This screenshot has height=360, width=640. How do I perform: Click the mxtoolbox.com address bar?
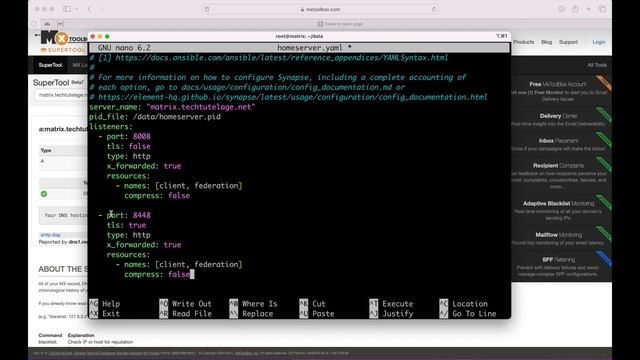point(320,9)
